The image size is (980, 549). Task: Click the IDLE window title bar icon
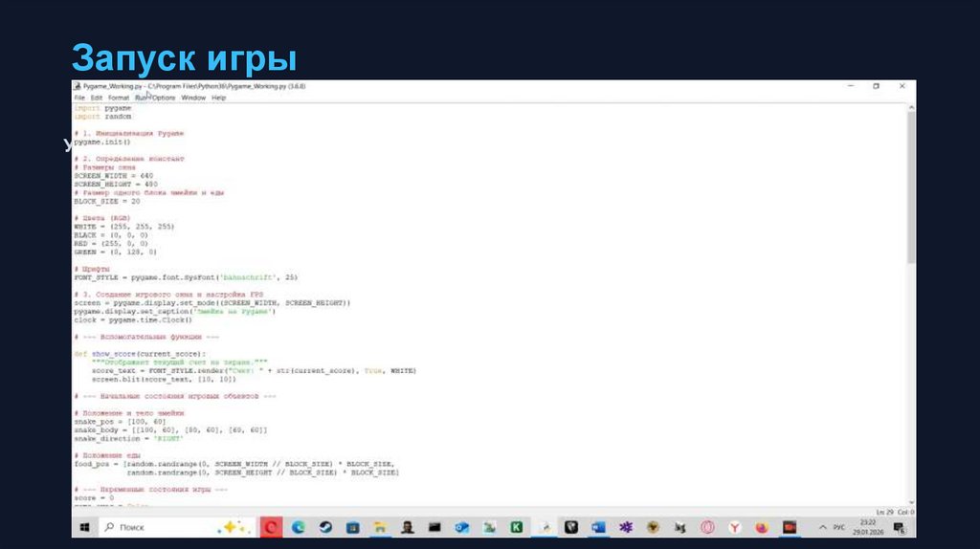click(78, 86)
